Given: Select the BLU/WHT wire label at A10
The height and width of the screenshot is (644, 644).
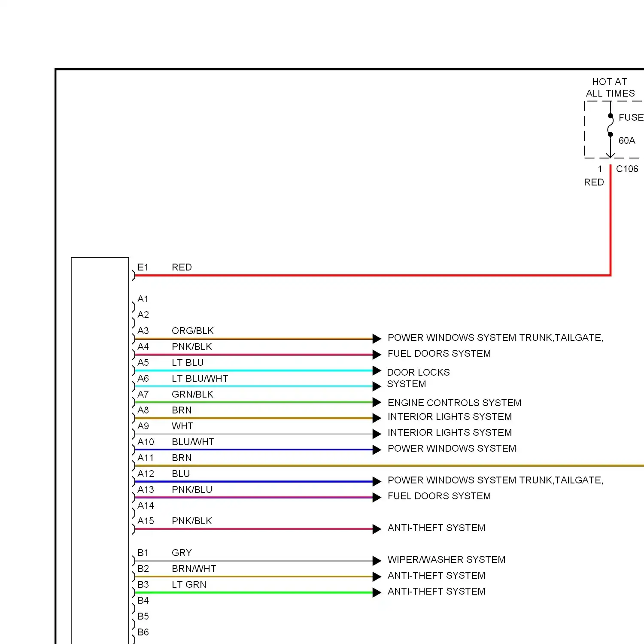Looking at the screenshot, I should (193, 442).
